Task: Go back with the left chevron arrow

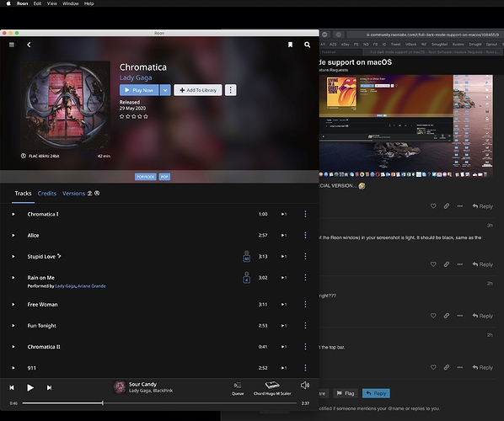Action: (x=29, y=45)
